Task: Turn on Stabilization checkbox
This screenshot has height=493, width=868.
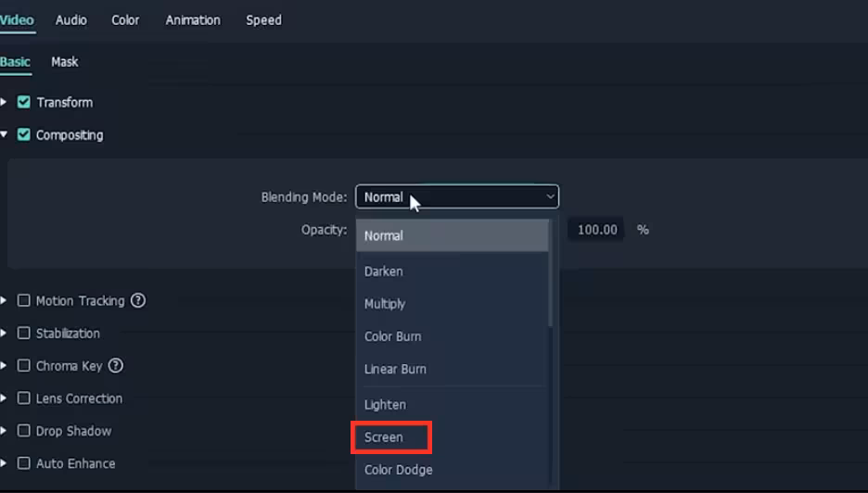Action: point(24,333)
